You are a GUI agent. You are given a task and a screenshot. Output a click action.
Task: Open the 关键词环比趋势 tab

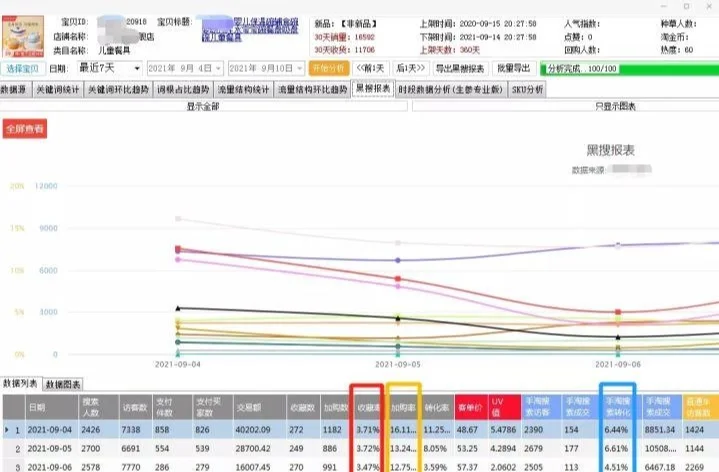tap(118, 89)
